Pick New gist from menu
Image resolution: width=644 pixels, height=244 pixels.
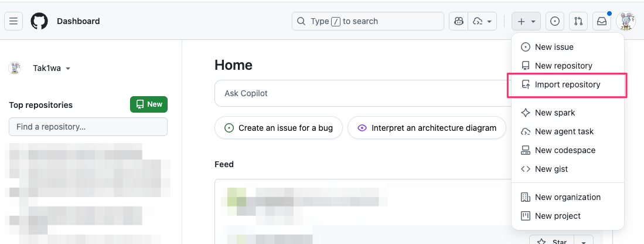click(551, 169)
